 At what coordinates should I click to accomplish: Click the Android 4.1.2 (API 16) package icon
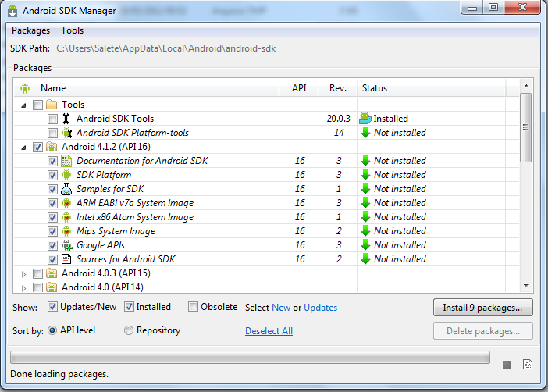[x=52, y=147]
